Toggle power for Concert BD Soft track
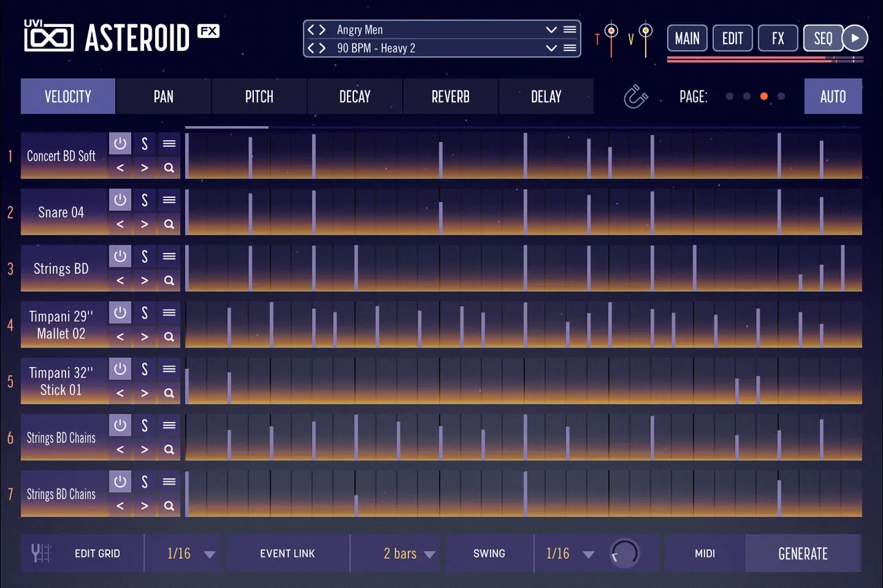The image size is (883, 588). [120, 143]
